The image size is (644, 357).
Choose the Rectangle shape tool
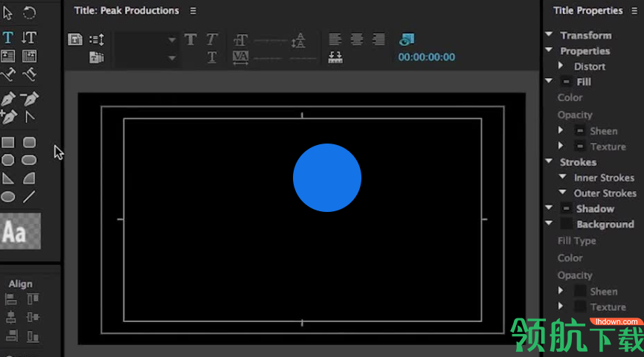click(7, 142)
